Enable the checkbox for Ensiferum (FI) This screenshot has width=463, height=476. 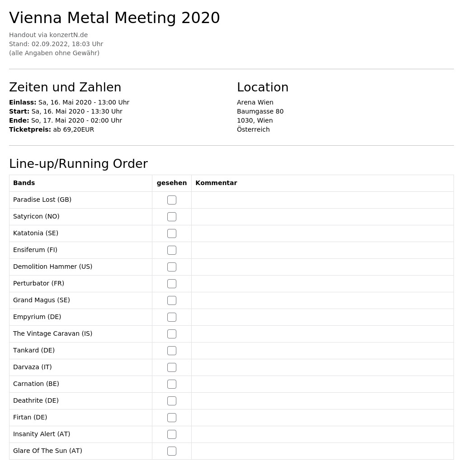pos(172,250)
